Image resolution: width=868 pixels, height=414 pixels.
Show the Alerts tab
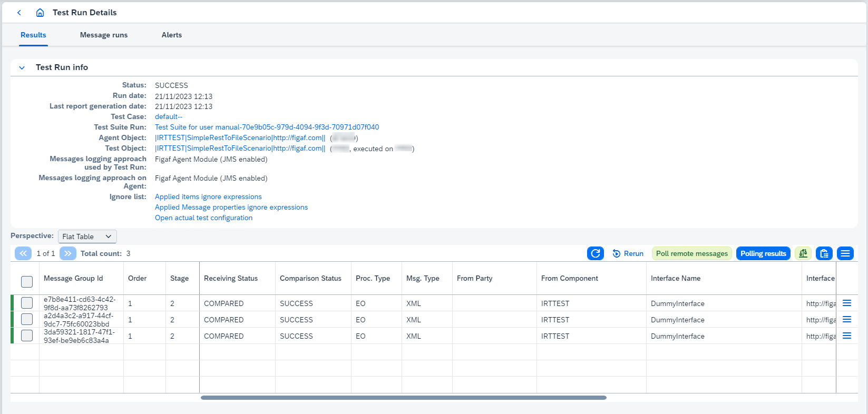[x=172, y=35]
